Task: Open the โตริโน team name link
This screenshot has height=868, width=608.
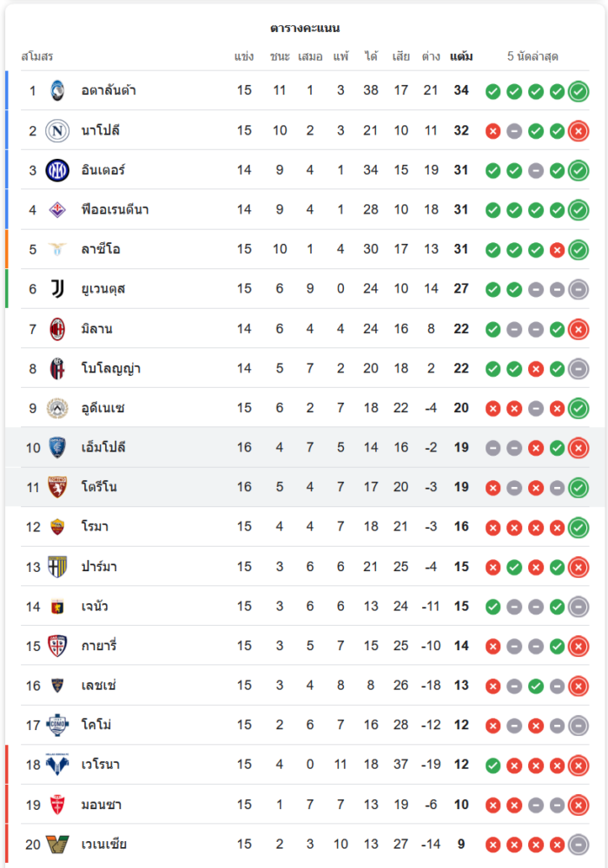Action: 99,487
